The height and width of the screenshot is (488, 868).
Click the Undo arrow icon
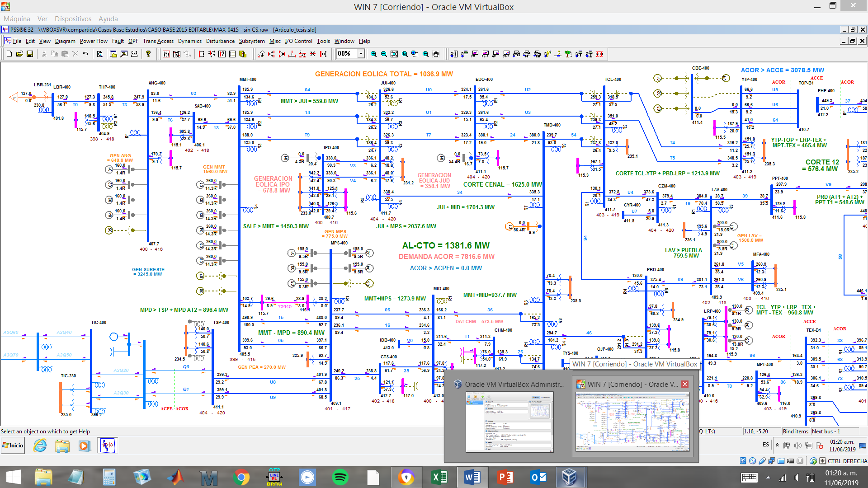tap(85, 54)
